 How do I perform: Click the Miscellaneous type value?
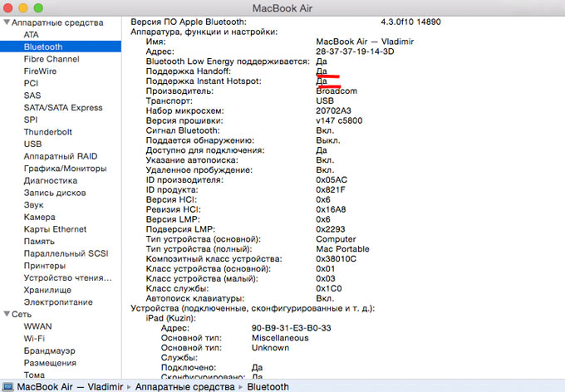click(x=280, y=338)
